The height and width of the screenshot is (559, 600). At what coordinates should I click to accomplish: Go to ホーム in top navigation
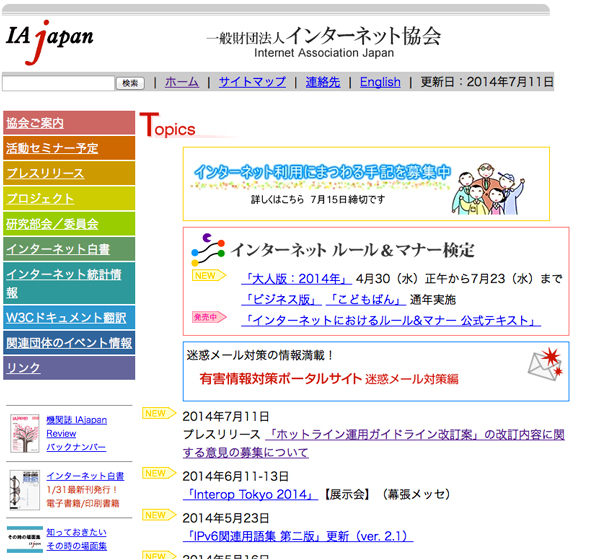click(x=181, y=82)
